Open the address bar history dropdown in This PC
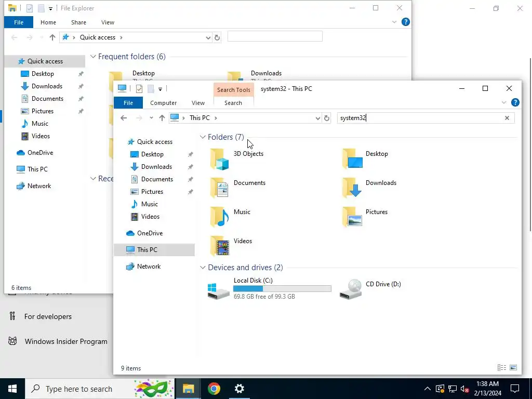Viewport: 532px width, 399px height. point(317,118)
